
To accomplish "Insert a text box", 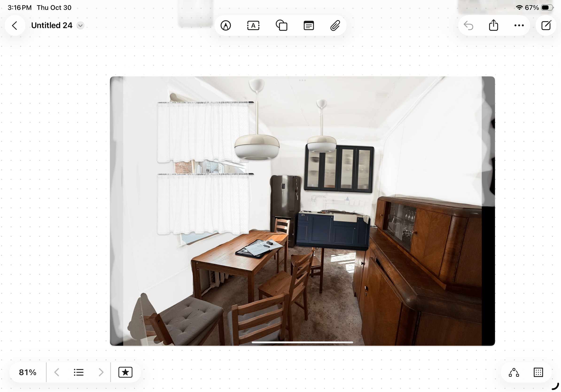I will click(x=253, y=25).
